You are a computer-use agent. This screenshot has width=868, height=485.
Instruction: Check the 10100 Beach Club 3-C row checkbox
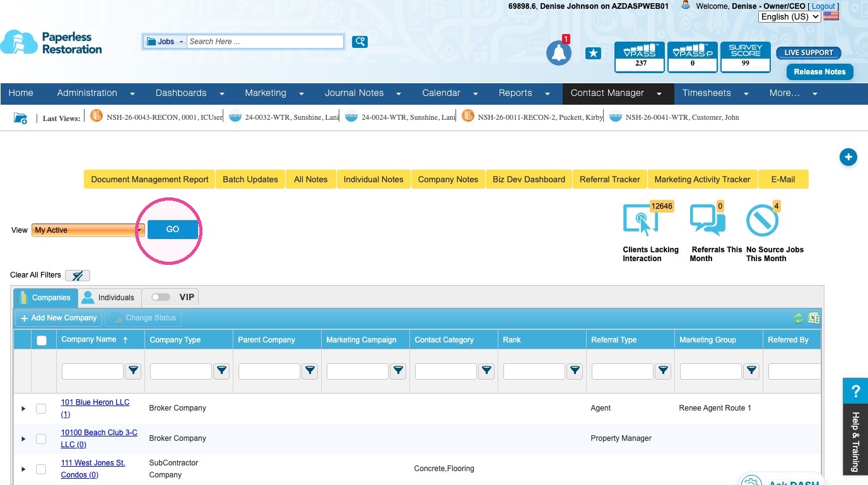41,439
